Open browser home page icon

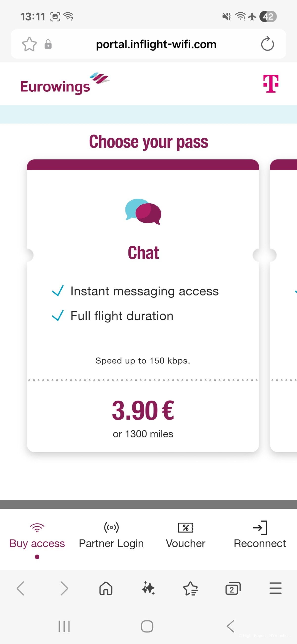pos(106,588)
